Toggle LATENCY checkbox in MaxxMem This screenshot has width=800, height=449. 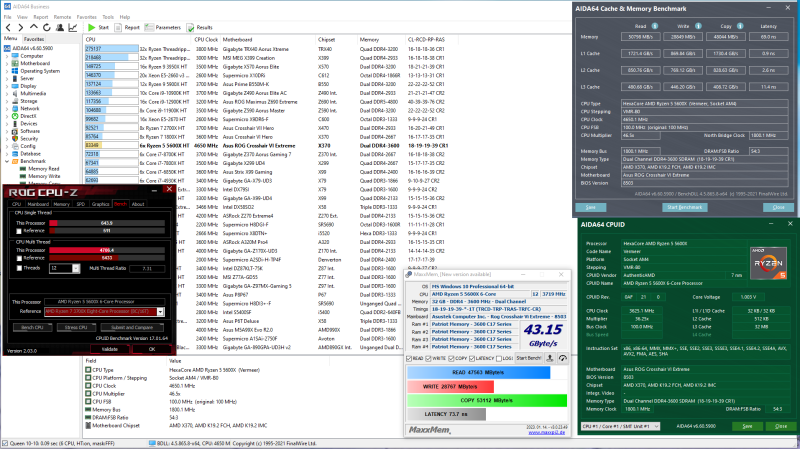(472, 359)
